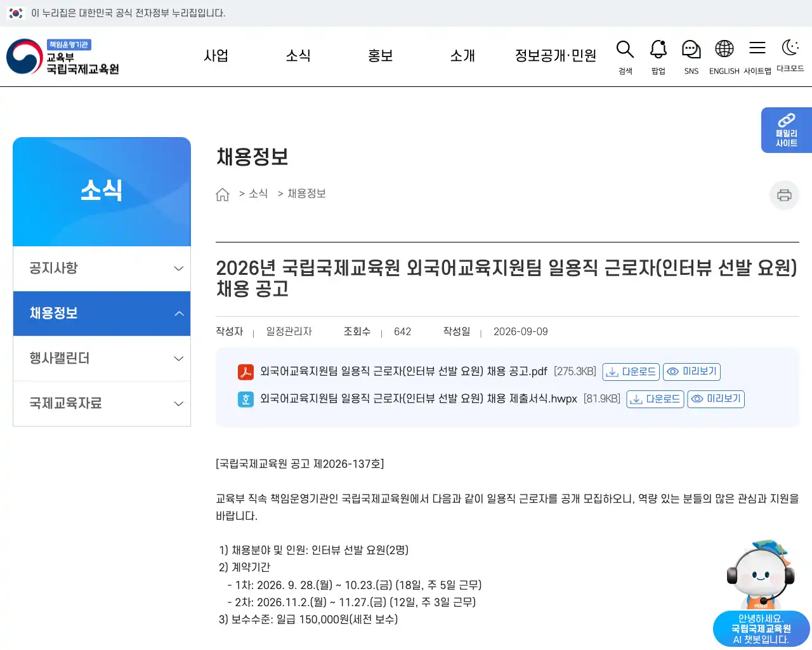This screenshot has width=812, height=650.
Task: Click the 소식 breadcrumb link
Action: [258, 194]
